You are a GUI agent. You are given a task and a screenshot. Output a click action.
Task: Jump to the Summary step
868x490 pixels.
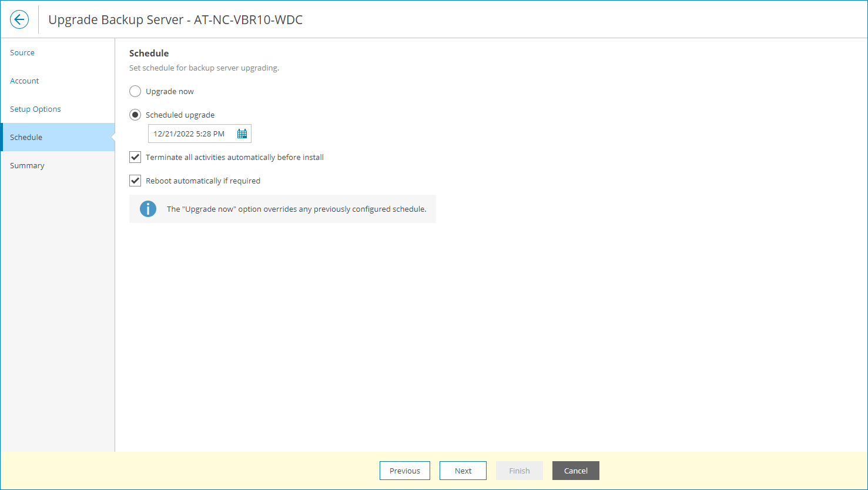[x=27, y=165]
